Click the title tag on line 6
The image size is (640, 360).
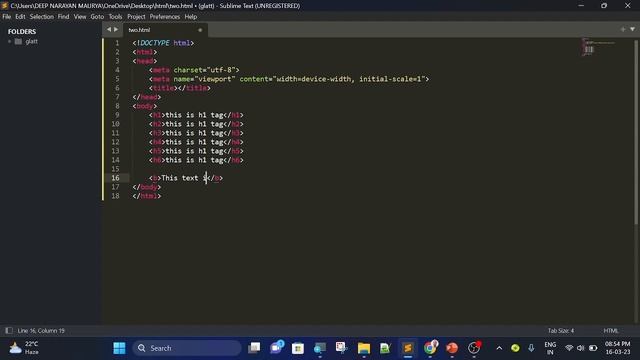pyautogui.click(x=180, y=88)
